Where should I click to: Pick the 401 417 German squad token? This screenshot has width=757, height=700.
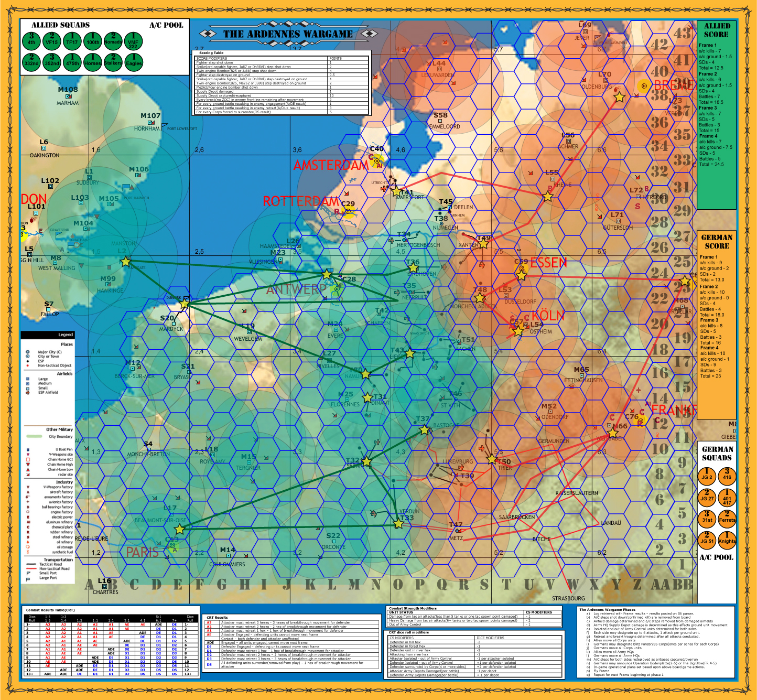pyautogui.click(x=727, y=498)
